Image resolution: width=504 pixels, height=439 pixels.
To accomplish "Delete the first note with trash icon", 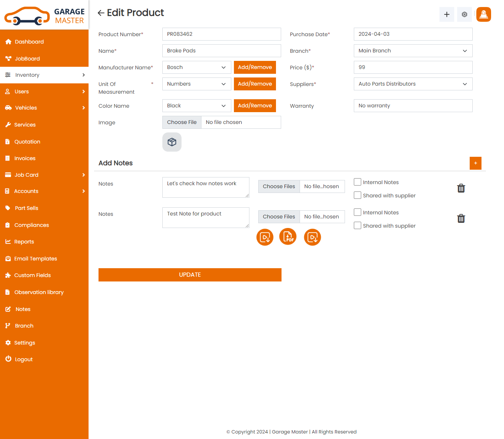I will [461, 188].
